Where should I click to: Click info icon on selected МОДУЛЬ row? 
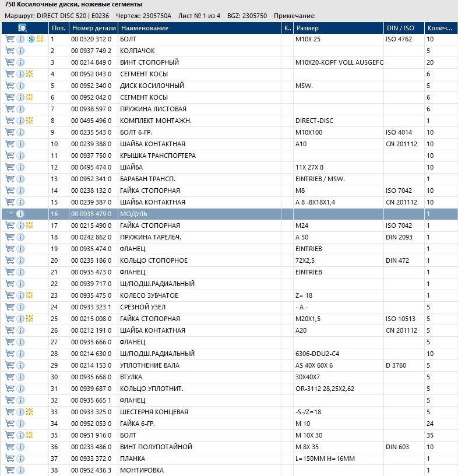pos(20,214)
